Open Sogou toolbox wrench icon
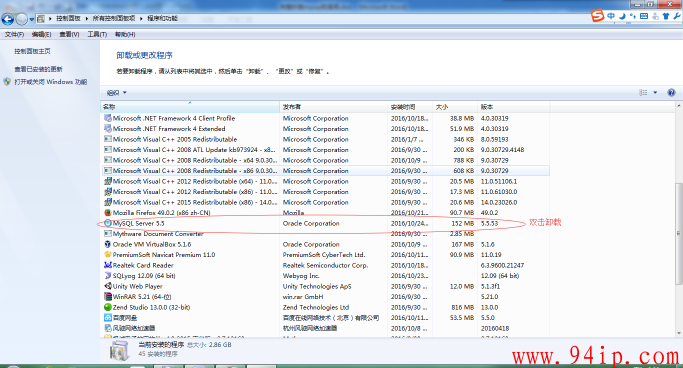Image resolution: width=683 pixels, height=368 pixels. click(x=677, y=16)
